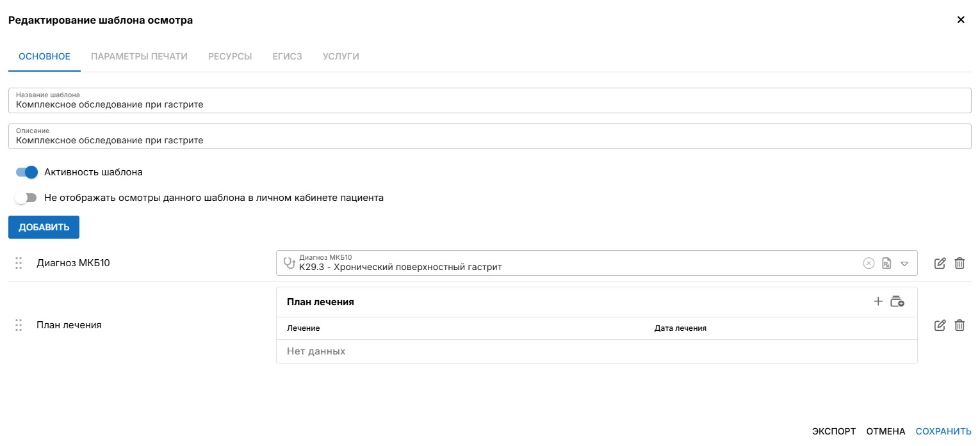Expand the Диагноз МКБ10 dropdown arrow

click(x=904, y=263)
